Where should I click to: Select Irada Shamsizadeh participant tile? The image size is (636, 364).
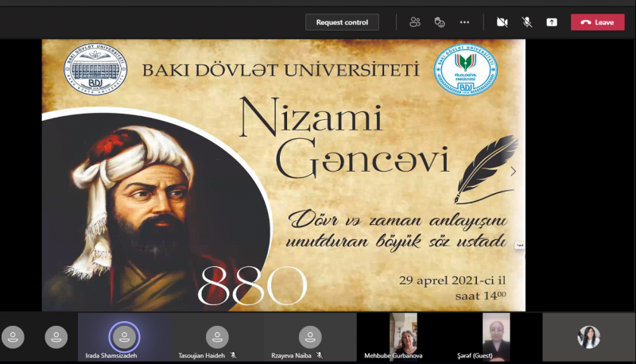pos(124,337)
